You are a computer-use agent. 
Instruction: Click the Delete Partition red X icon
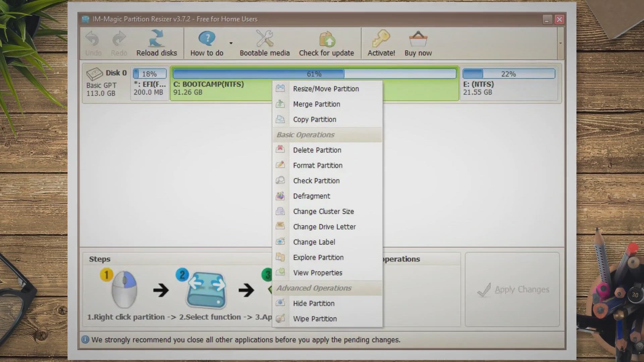[x=280, y=149]
